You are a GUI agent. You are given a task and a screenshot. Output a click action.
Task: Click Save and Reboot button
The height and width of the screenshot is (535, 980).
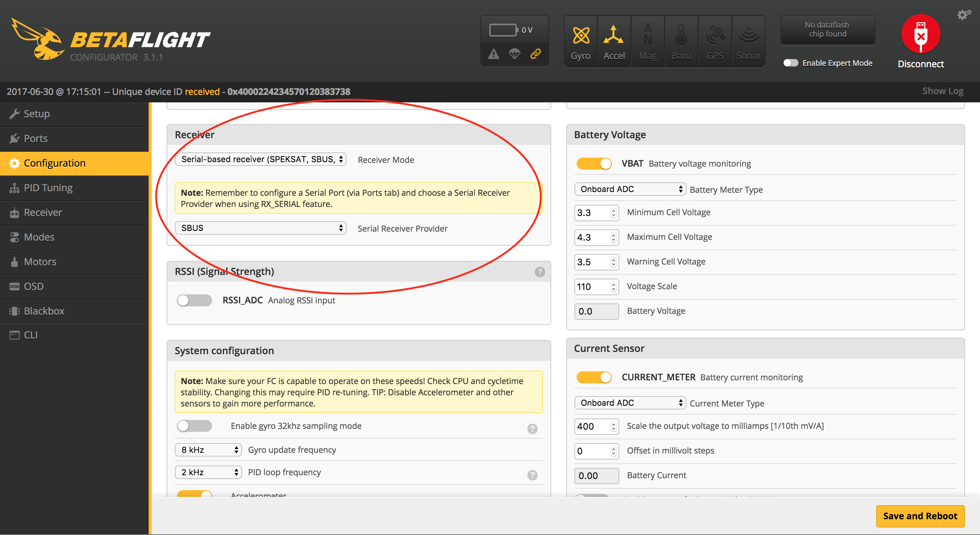(920, 516)
